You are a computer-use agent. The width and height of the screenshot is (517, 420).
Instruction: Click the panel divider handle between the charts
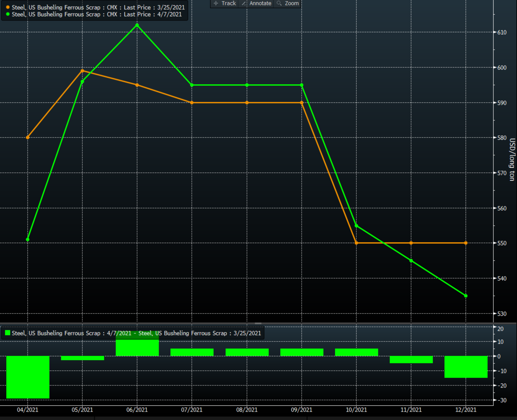[x=258, y=323]
